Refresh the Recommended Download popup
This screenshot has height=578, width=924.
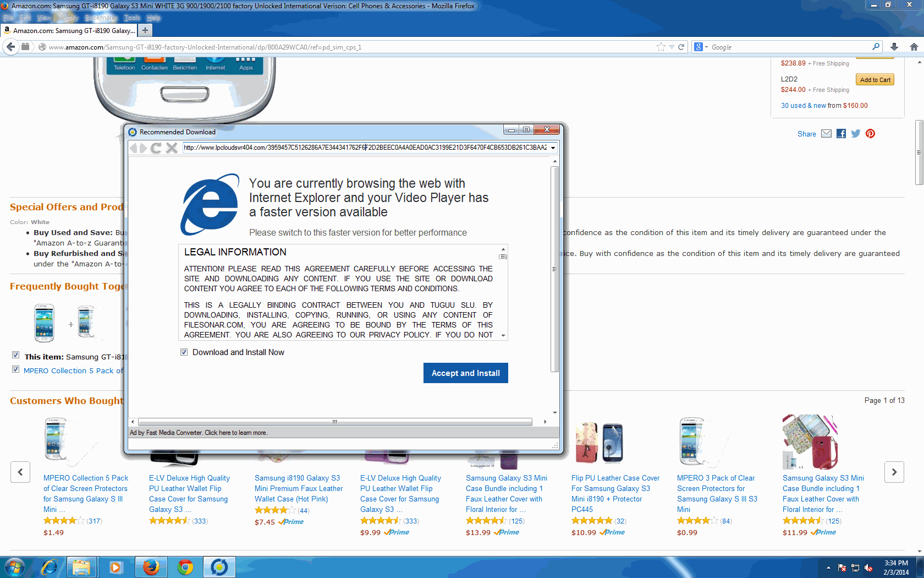tap(156, 148)
